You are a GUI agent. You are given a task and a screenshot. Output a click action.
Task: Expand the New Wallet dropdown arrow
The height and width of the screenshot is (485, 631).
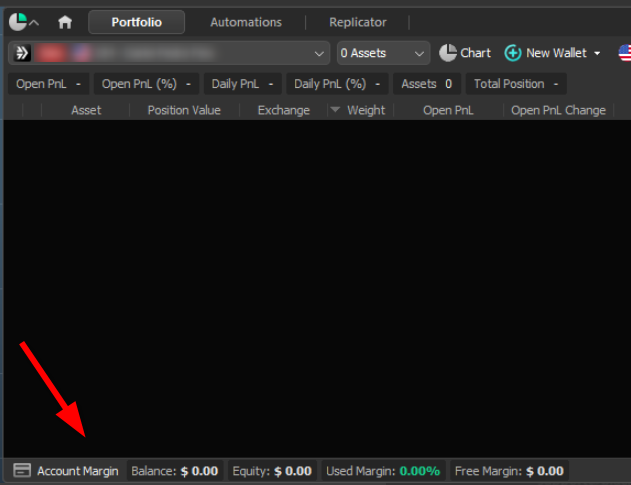coord(597,53)
